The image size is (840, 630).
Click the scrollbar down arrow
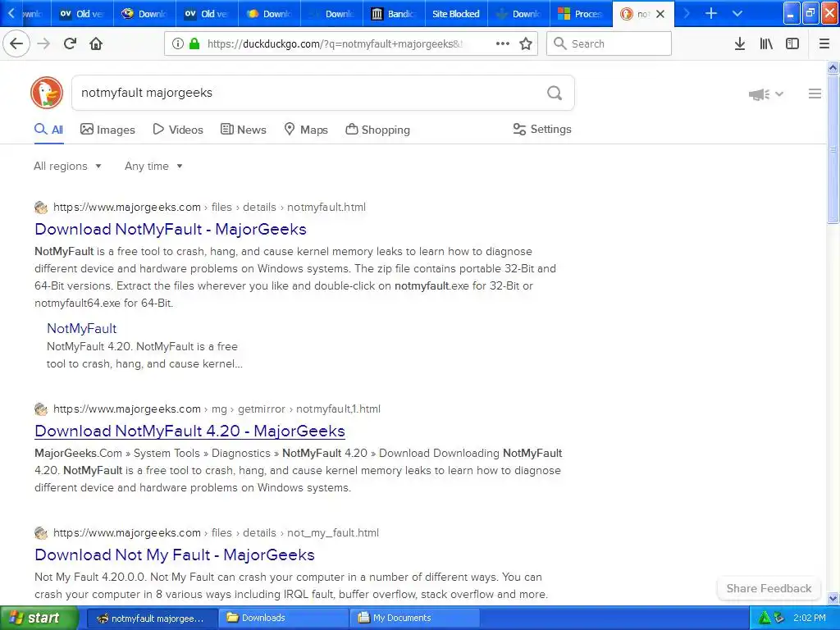[833, 598]
